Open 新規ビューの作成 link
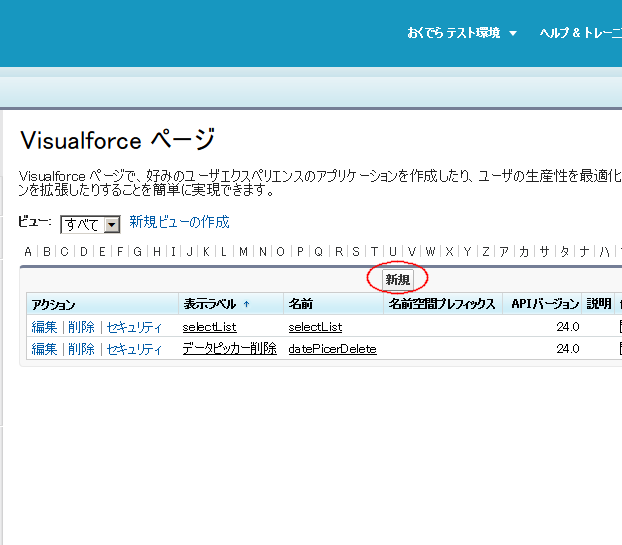 179,222
